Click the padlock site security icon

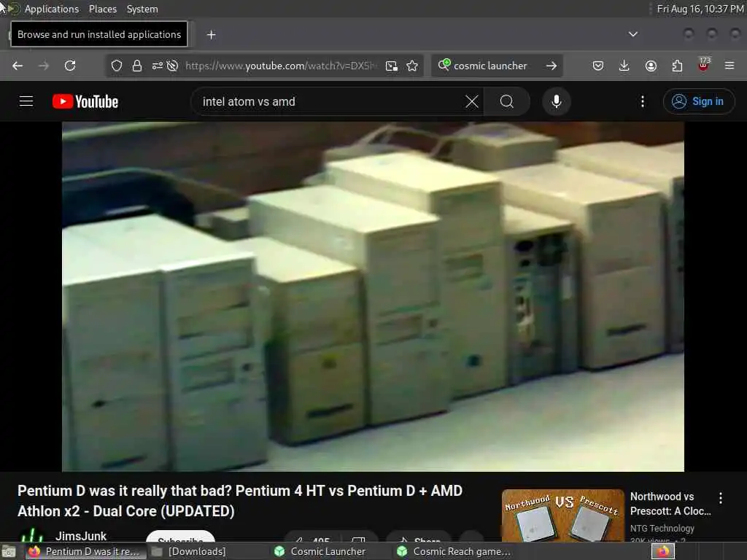point(137,66)
